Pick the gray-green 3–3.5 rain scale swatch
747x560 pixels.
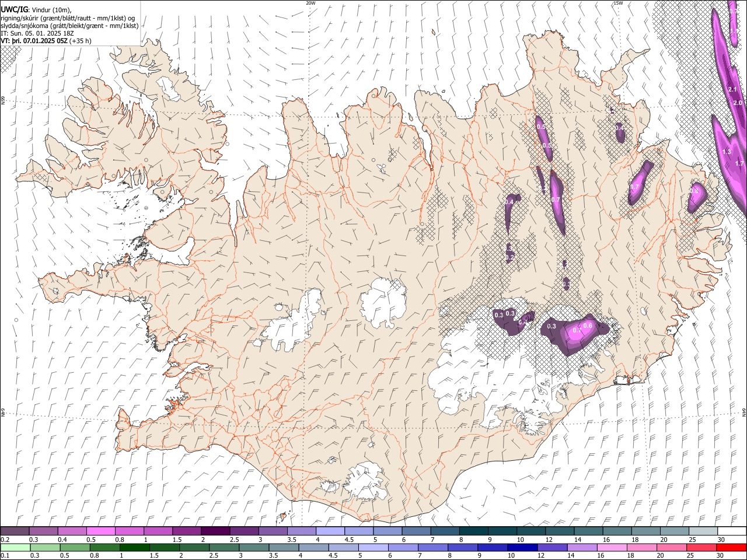pyautogui.click(x=253, y=547)
